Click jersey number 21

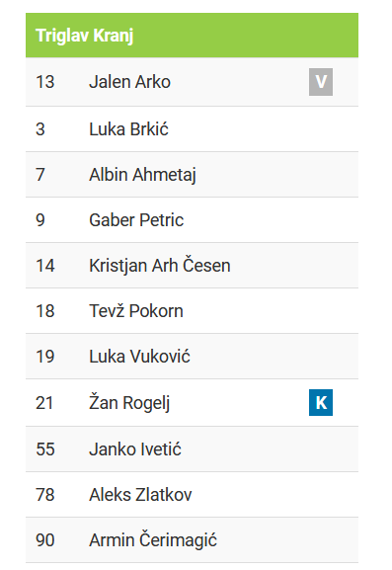(x=44, y=403)
